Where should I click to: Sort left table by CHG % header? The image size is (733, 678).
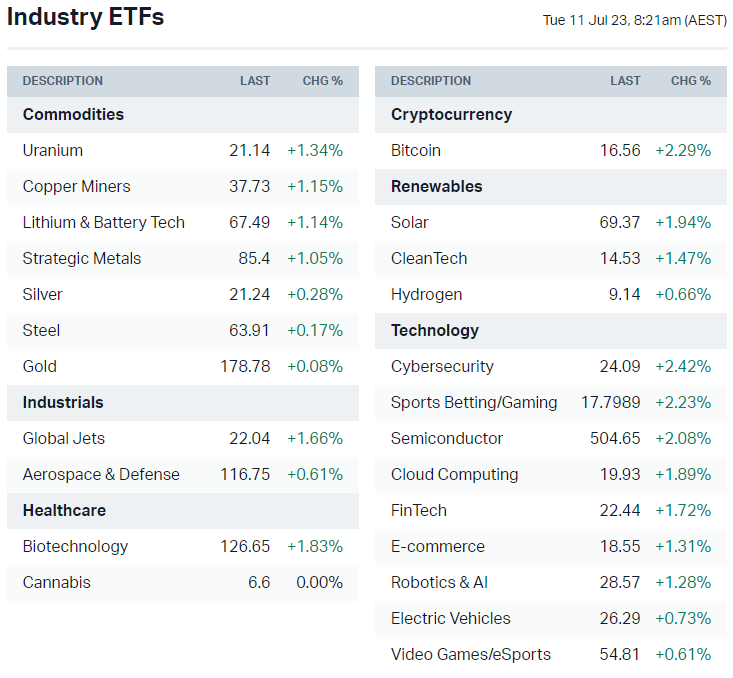tap(322, 81)
